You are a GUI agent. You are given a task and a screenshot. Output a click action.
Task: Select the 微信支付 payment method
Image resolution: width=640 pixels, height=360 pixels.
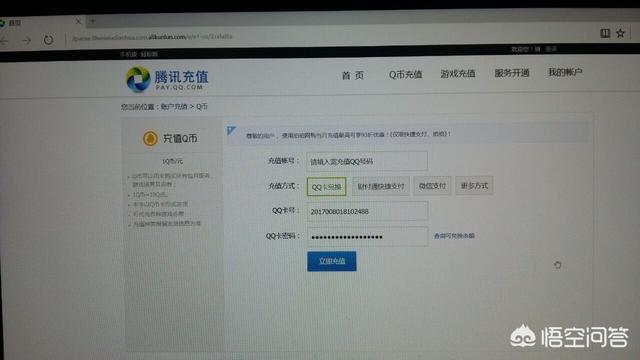(432, 186)
